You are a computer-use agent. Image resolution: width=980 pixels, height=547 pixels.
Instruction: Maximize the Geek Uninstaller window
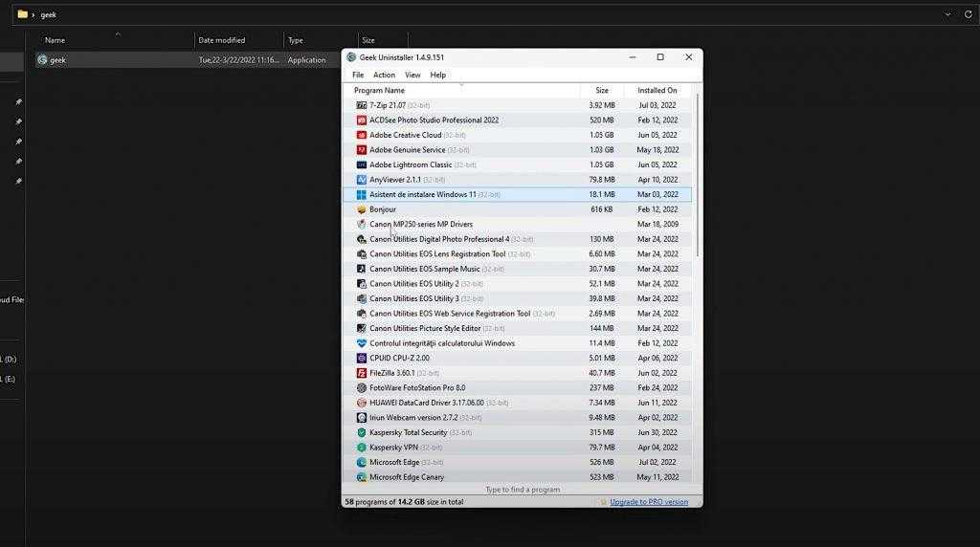pyautogui.click(x=660, y=57)
